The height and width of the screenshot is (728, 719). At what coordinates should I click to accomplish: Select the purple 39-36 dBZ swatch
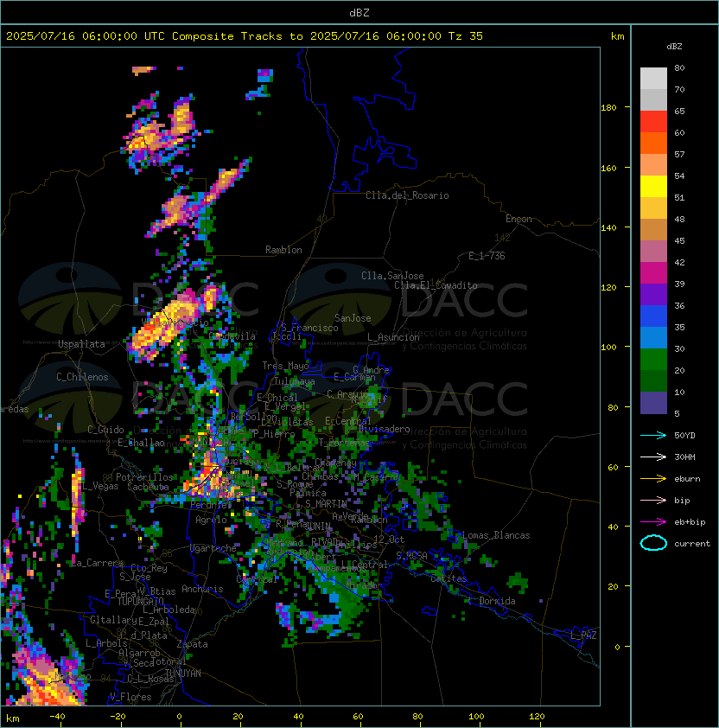click(653, 294)
